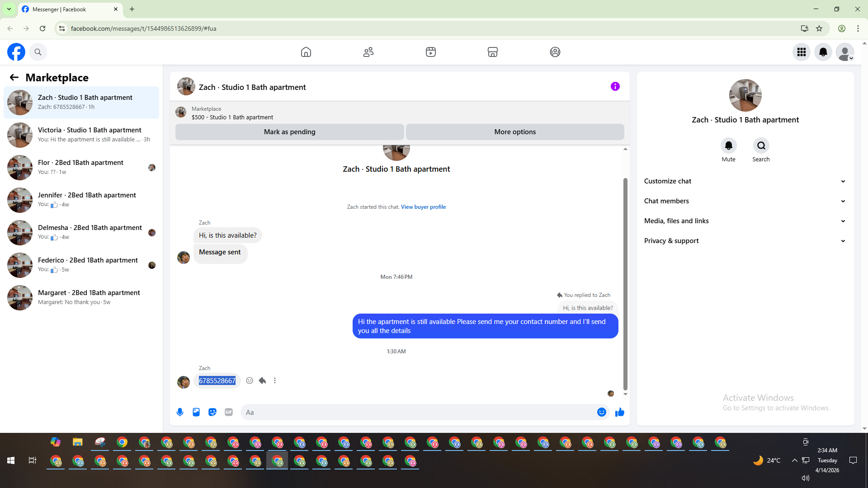
Task: Go to Marketplace tab in top navigation
Action: click(492, 52)
